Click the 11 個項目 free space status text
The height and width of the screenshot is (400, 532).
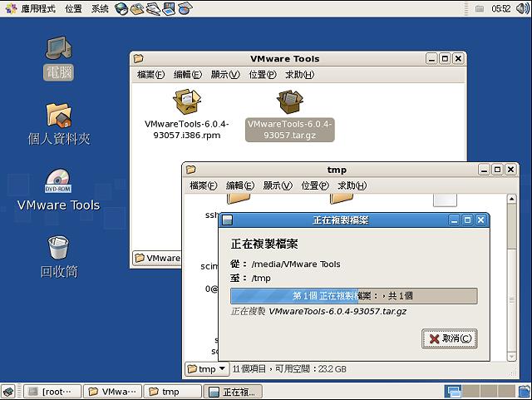289,368
